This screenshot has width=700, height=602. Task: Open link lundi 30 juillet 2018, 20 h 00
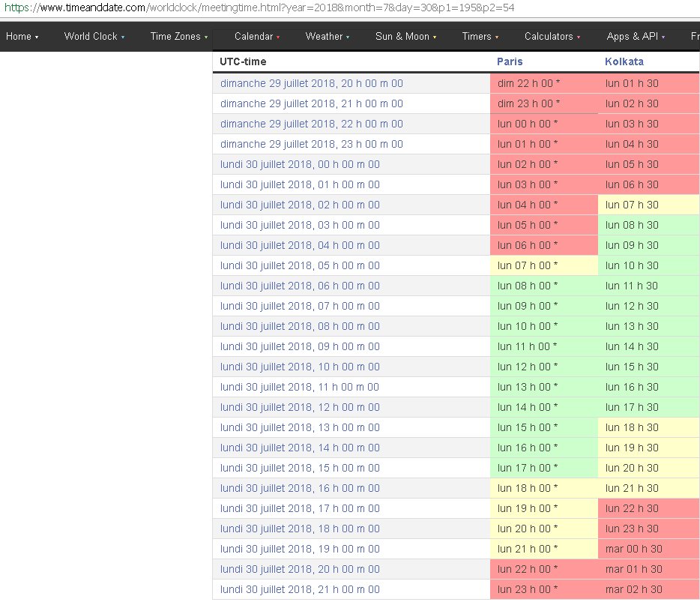click(300, 570)
